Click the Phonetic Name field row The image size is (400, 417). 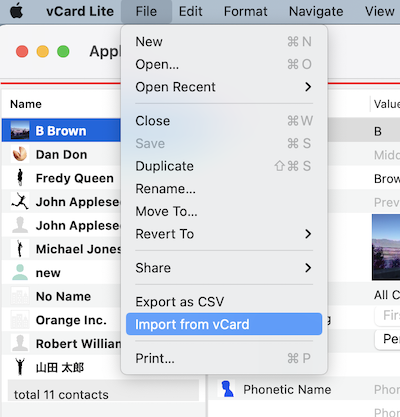(304, 389)
